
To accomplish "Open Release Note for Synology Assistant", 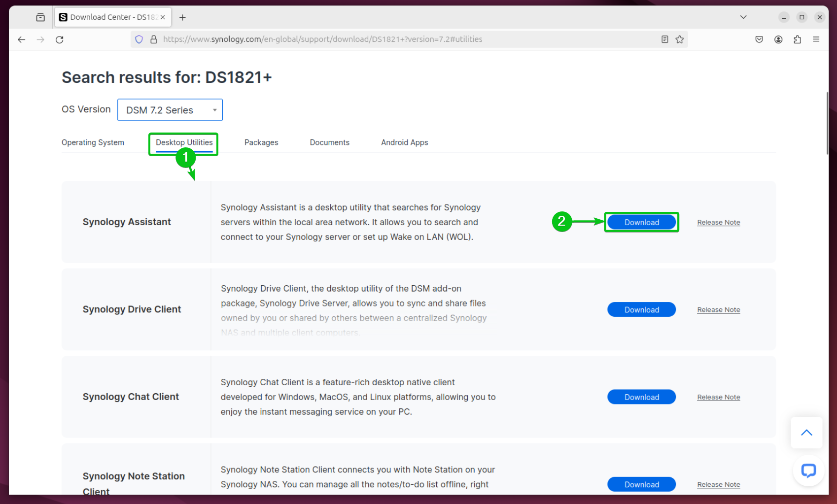I will (x=719, y=222).
